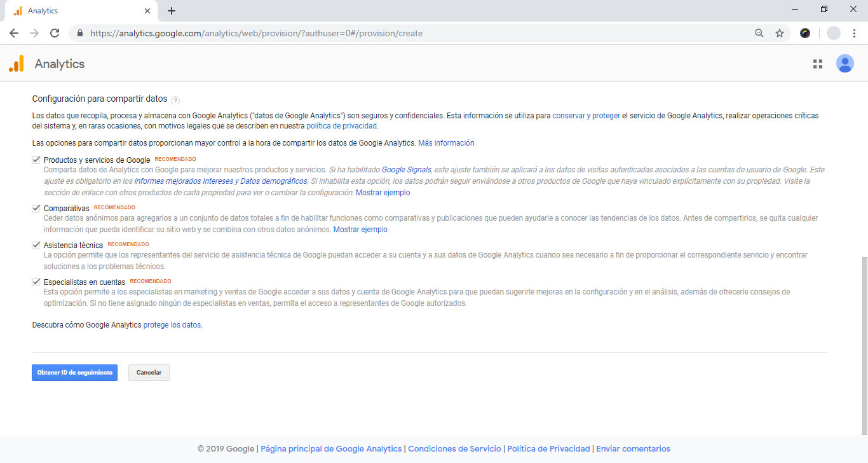Click Enviar comentarios in the footer
The image size is (868, 463).
click(633, 448)
